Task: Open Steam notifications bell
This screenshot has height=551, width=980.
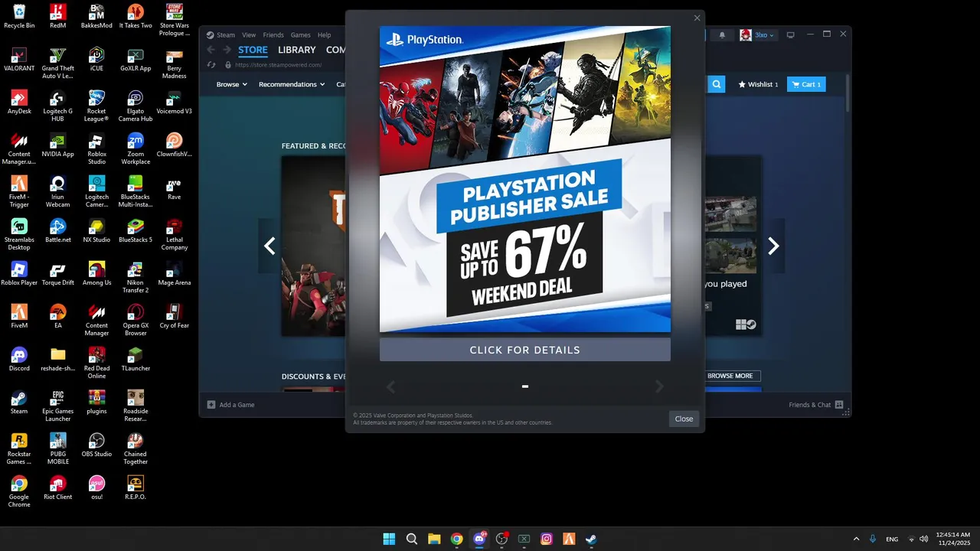Action: [722, 35]
